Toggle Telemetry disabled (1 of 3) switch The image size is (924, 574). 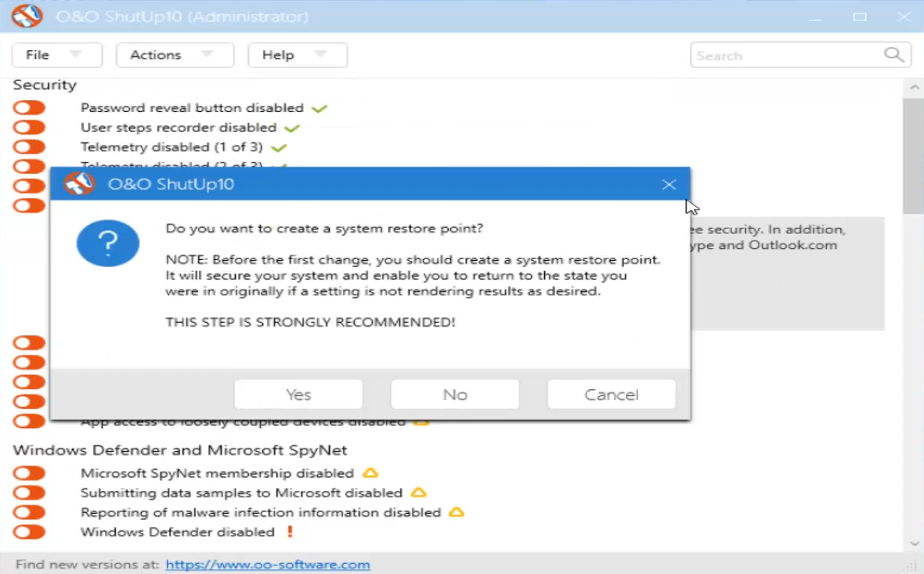pyautogui.click(x=29, y=146)
